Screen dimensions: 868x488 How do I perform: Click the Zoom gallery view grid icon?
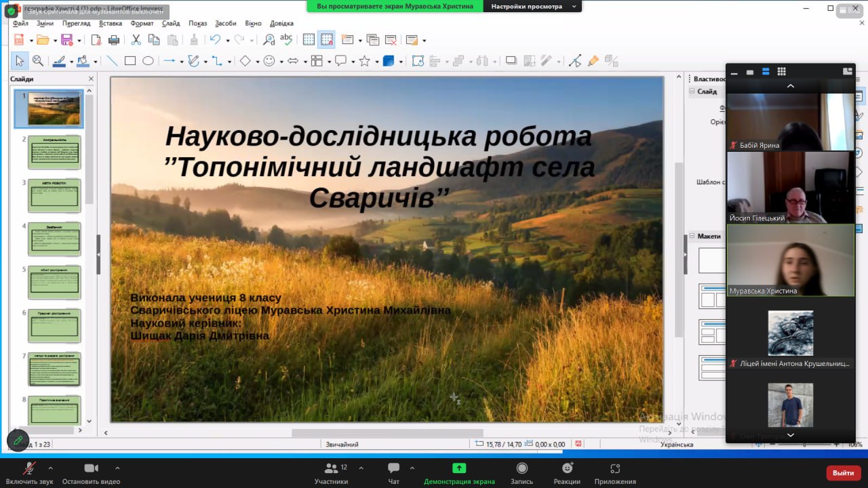[781, 71]
